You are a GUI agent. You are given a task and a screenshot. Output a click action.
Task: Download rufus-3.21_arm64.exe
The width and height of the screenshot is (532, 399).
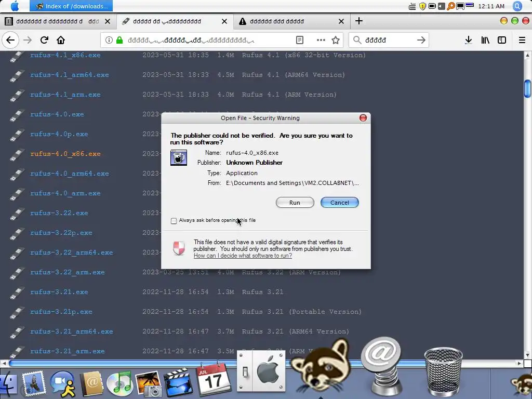(x=71, y=331)
